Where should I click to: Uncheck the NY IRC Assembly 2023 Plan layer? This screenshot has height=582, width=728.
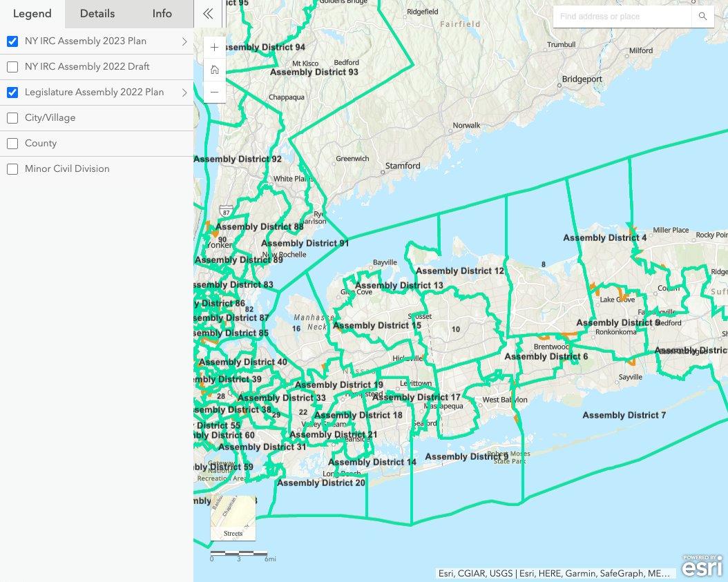pyautogui.click(x=12, y=41)
